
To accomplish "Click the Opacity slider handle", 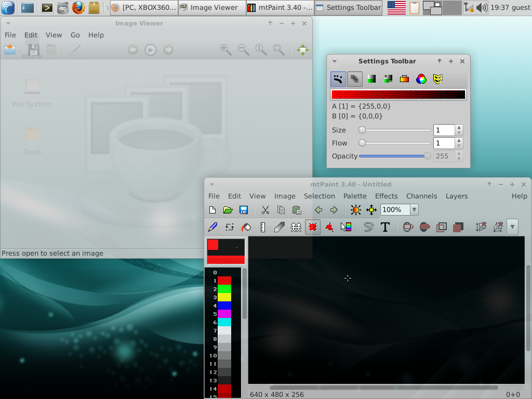I will [x=428, y=156].
